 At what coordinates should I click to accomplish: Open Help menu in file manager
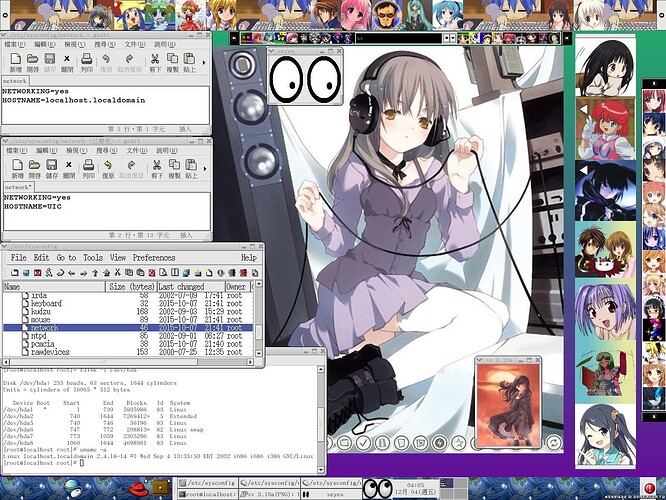(x=249, y=257)
